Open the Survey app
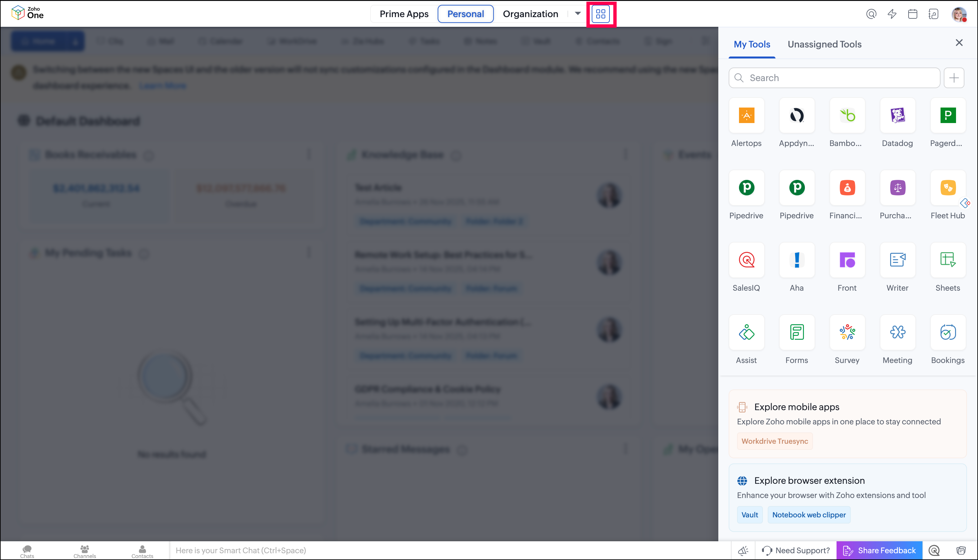Screen dimensions: 978x560 click(x=847, y=332)
